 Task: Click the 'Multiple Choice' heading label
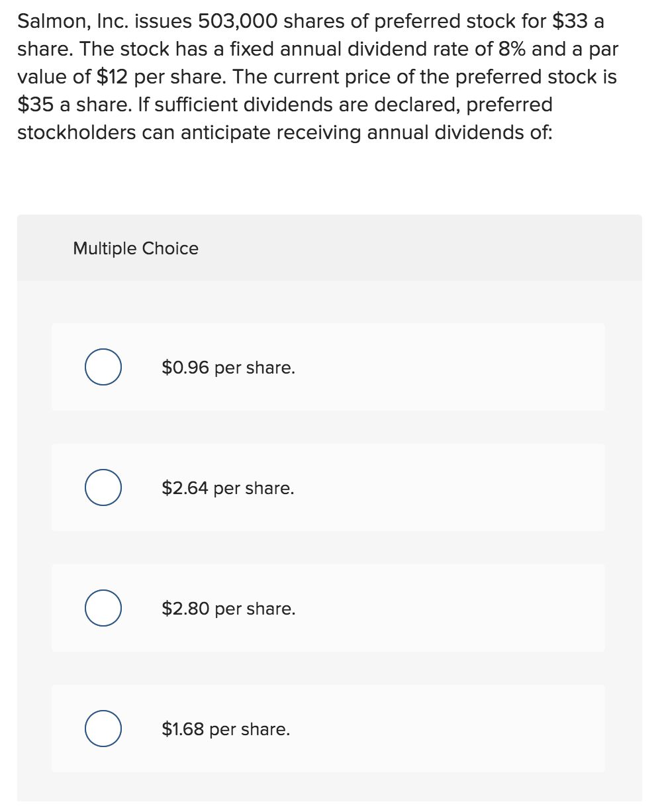[136, 248]
